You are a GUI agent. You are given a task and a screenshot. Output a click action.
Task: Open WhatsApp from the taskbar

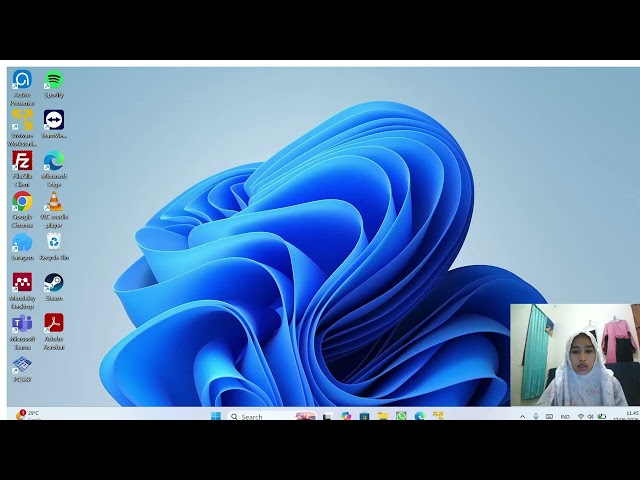click(x=401, y=416)
